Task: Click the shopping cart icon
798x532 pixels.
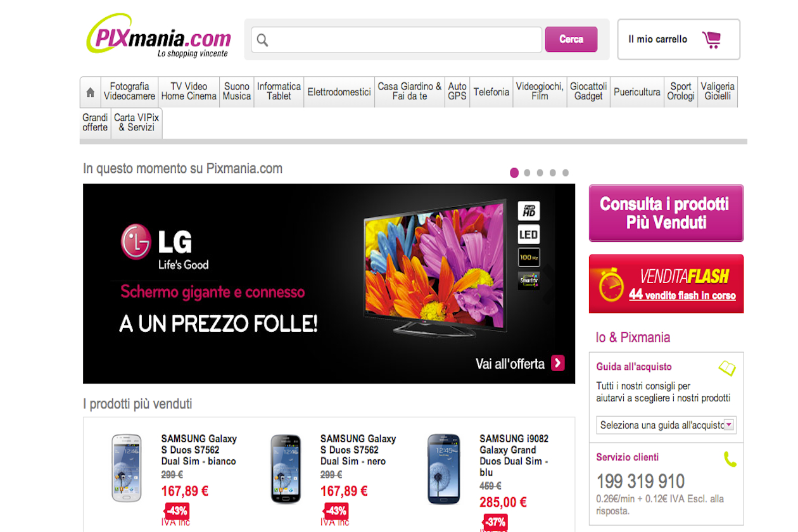Action: 712,39
